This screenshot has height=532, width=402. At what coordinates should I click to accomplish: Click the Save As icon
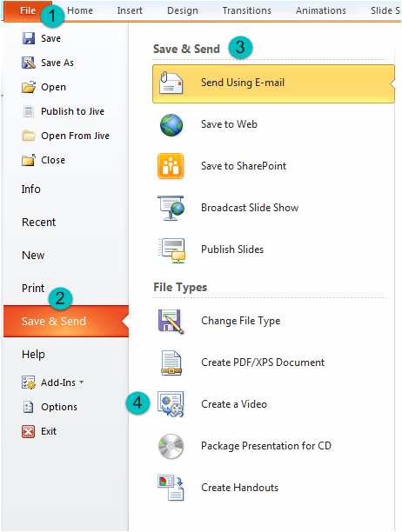(29, 63)
